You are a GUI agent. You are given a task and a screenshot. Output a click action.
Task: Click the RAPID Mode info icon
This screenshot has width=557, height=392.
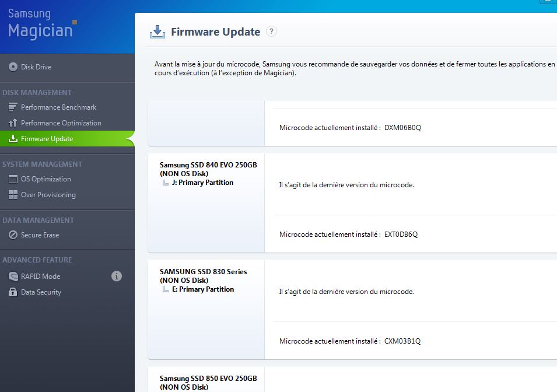(117, 276)
